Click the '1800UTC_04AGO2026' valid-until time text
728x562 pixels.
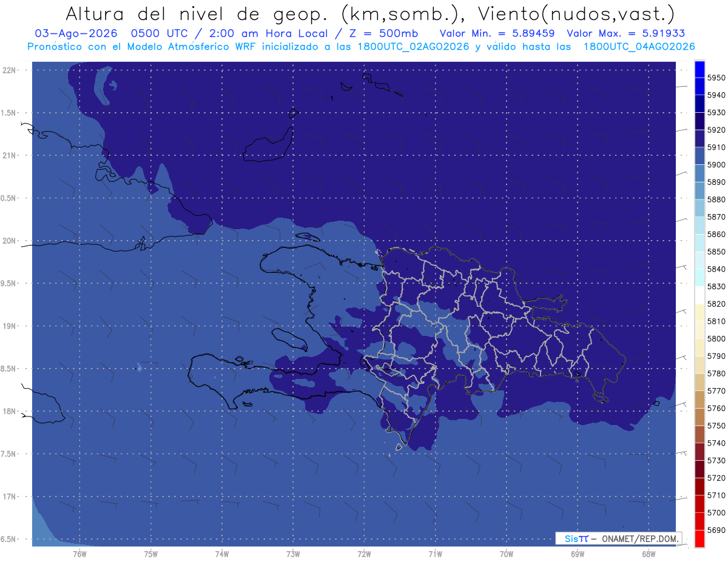pyautogui.click(x=639, y=47)
